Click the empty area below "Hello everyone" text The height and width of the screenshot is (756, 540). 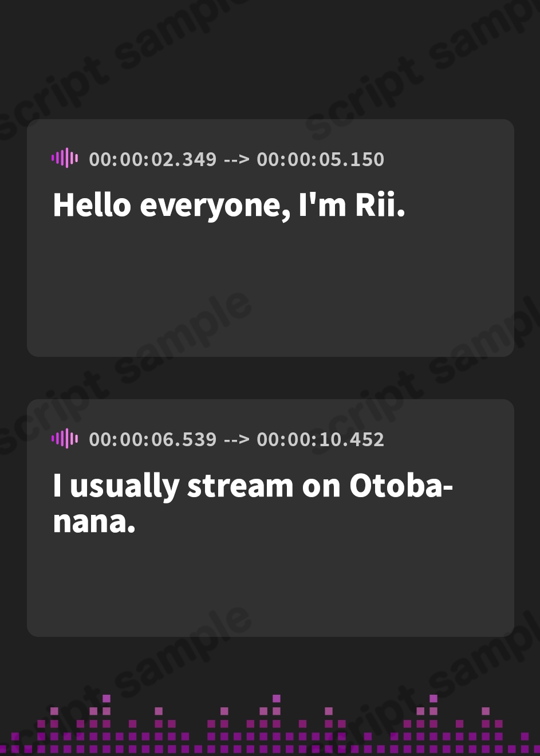tap(270, 286)
